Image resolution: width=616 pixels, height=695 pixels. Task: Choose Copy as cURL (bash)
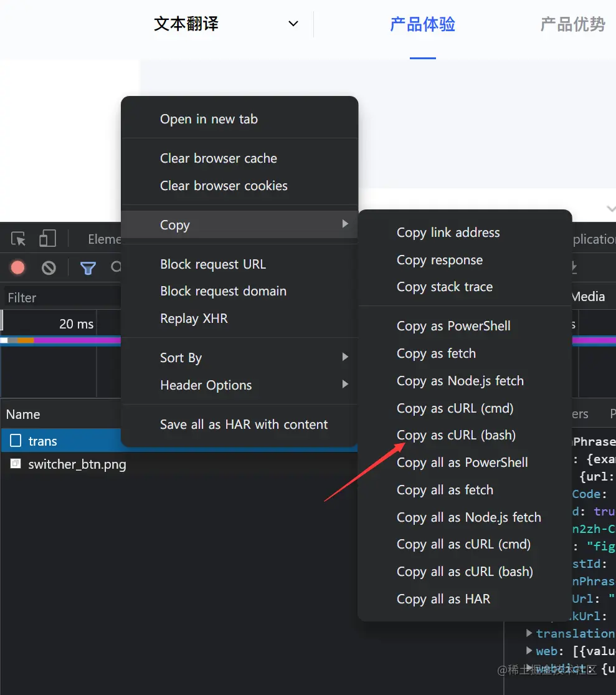(465, 435)
